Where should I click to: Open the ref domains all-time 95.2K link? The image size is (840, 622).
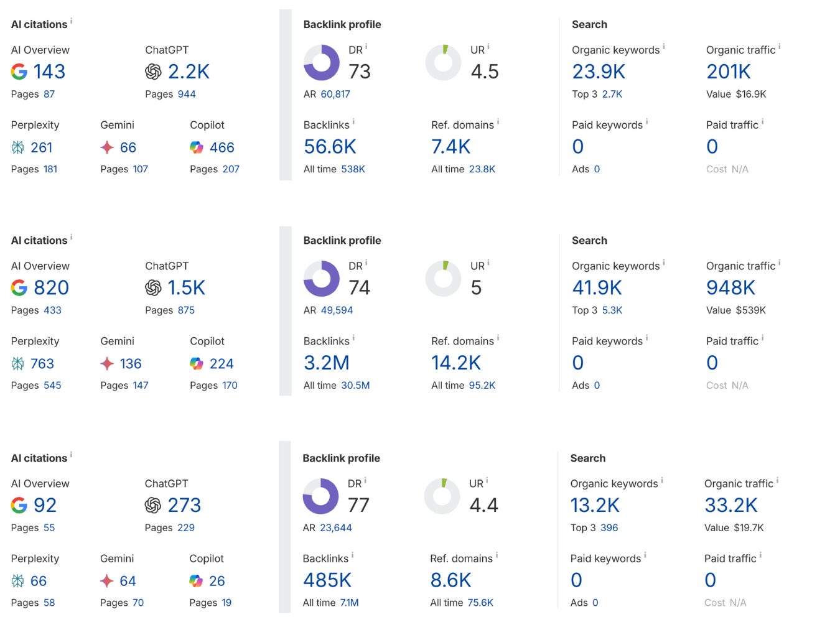pyautogui.click(x=482, y=385)
